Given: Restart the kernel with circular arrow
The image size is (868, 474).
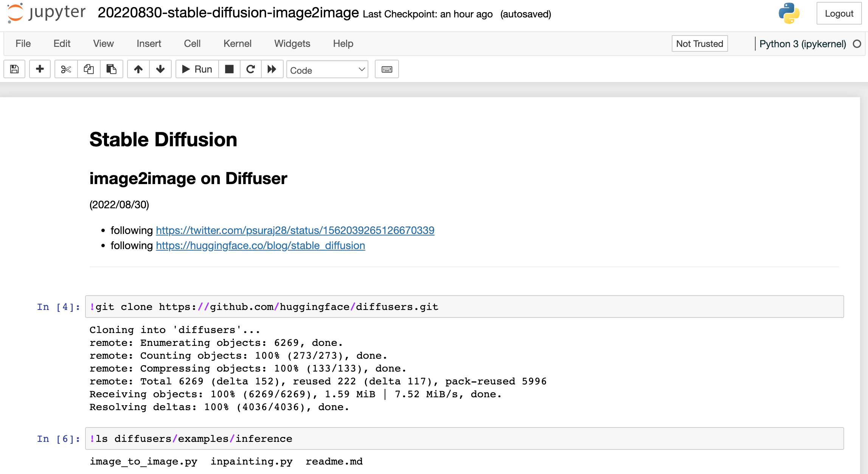Looking at the screenshot, I should pos(250,69).
